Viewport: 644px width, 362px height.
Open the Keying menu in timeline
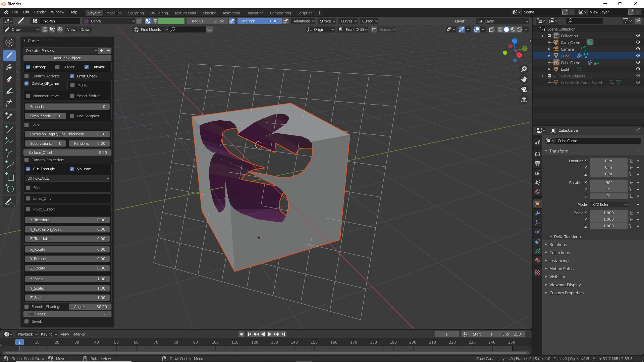(49, 334)
